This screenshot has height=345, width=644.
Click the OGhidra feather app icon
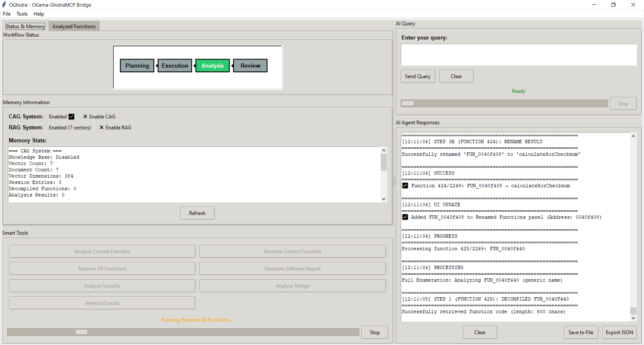[x=4, y=5]
